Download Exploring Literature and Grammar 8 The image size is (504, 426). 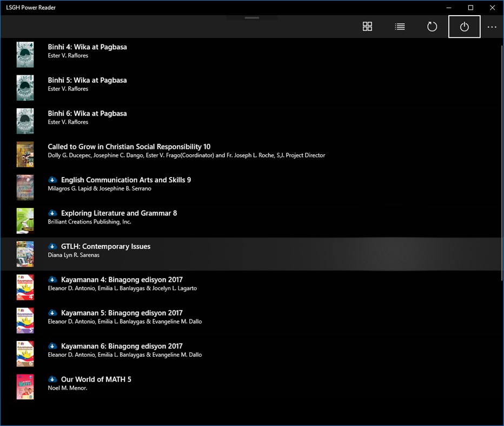52,213
